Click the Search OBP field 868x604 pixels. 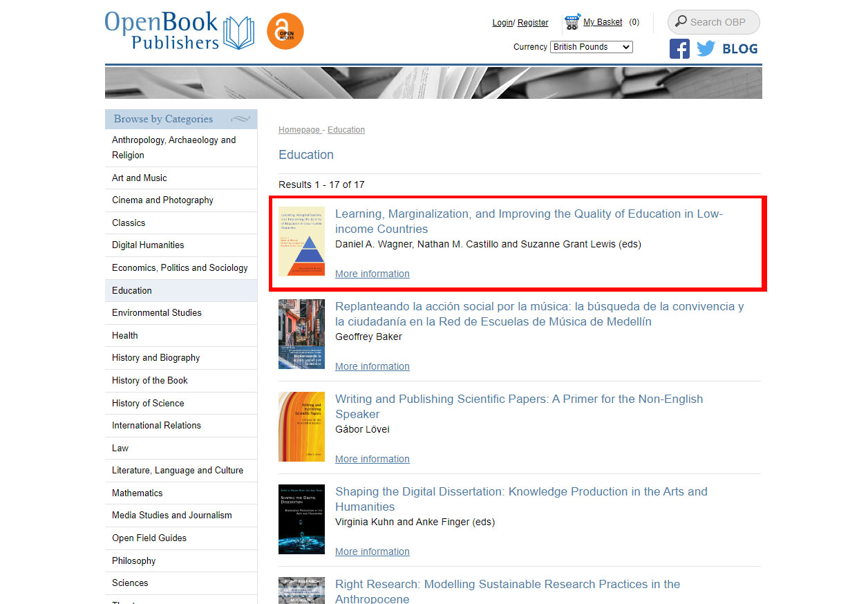click(x=714, y=22)
